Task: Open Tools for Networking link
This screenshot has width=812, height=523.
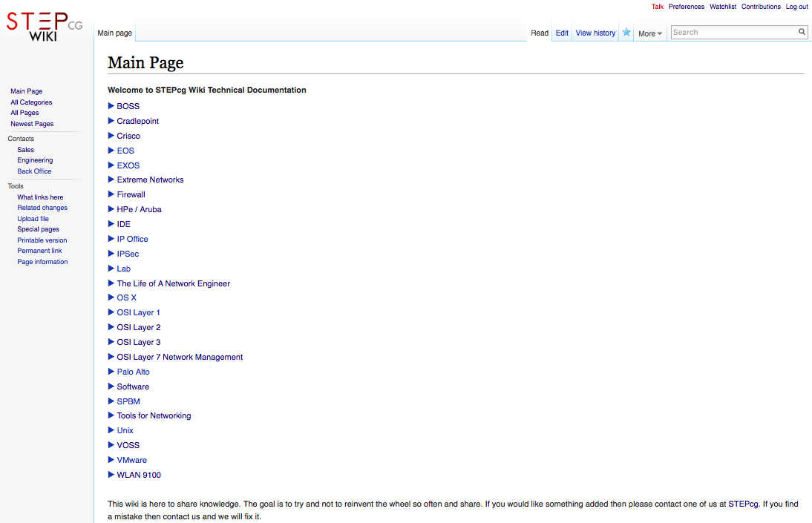Action: [x=154, y=416]
